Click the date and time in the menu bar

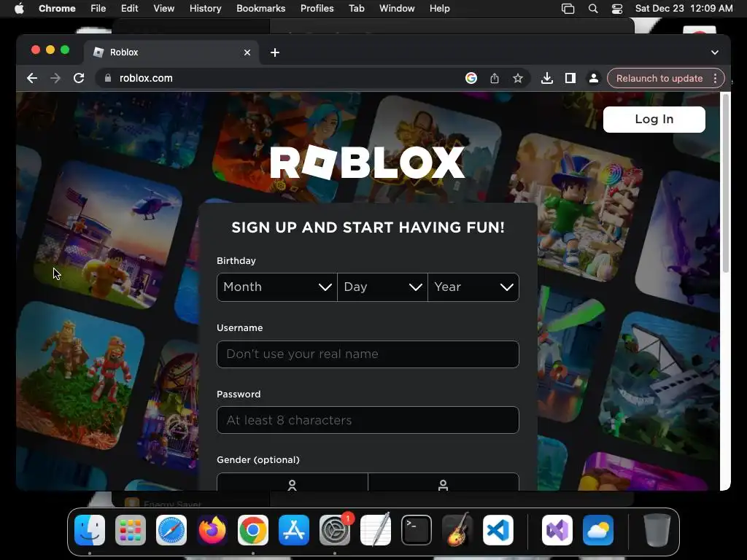pos(684,9)
